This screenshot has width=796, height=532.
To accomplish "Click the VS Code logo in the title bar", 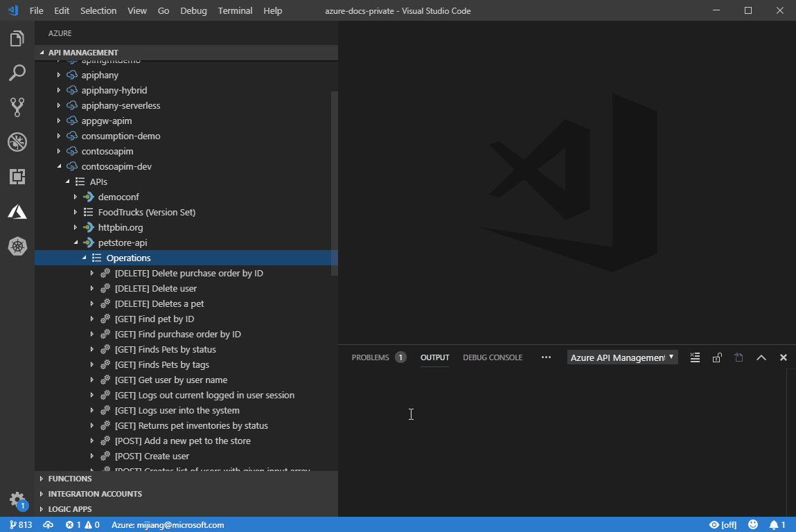I will tap(14, 10).
